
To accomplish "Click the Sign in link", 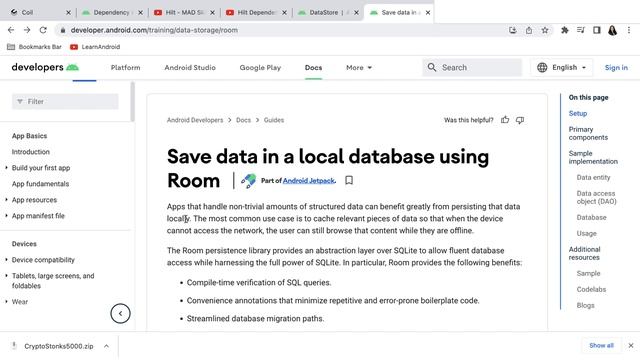I will 616,68.
